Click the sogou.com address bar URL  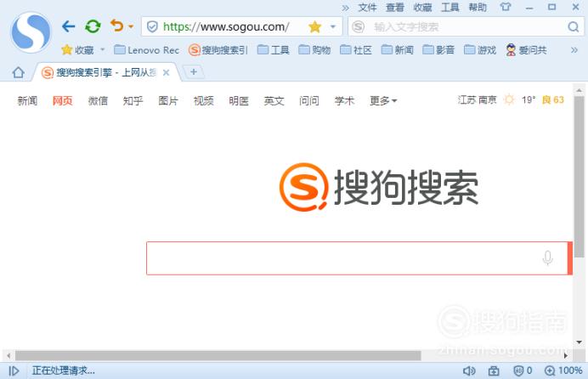coord(226,26)
